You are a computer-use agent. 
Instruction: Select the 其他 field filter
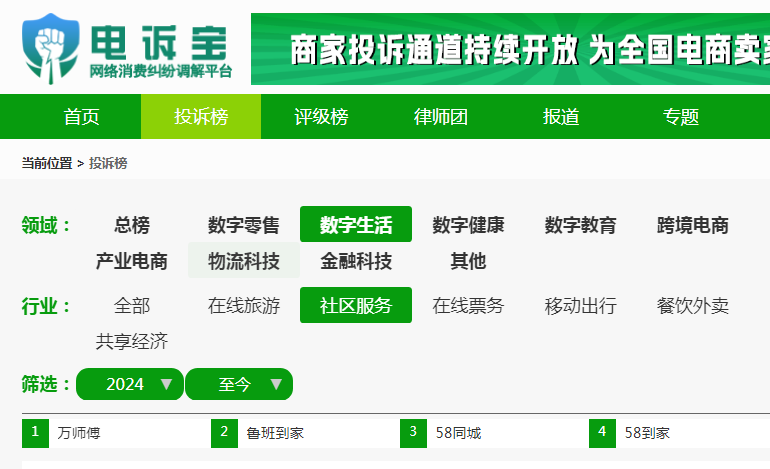(x=468, y=260)
